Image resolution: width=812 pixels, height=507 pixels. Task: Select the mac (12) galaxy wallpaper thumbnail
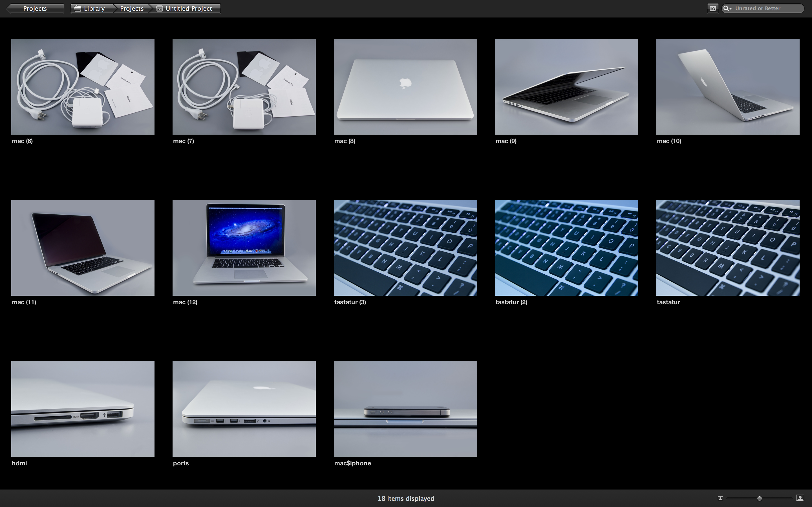click(244, 248)
